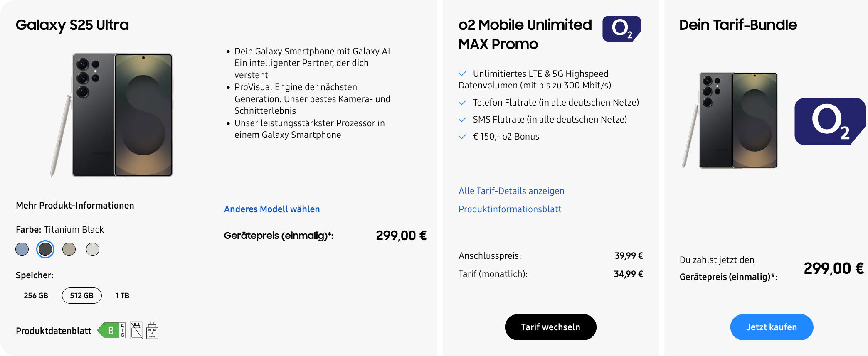
Task: Click the energy label B icon
Action: [x=111, y=330]
